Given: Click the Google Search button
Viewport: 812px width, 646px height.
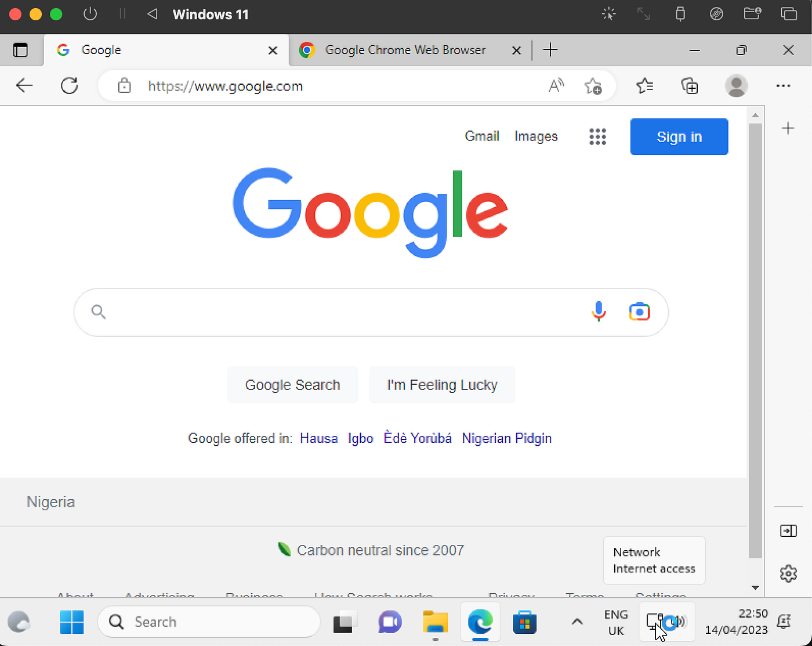Looking at the screenshot, I should 292,385.
